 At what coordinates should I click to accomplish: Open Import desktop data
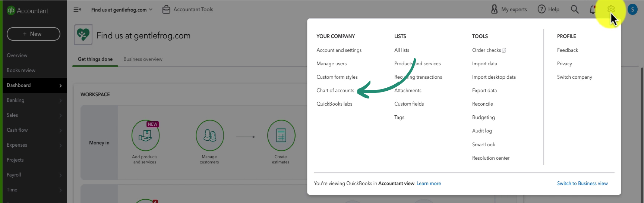click(x=494, y=77)
